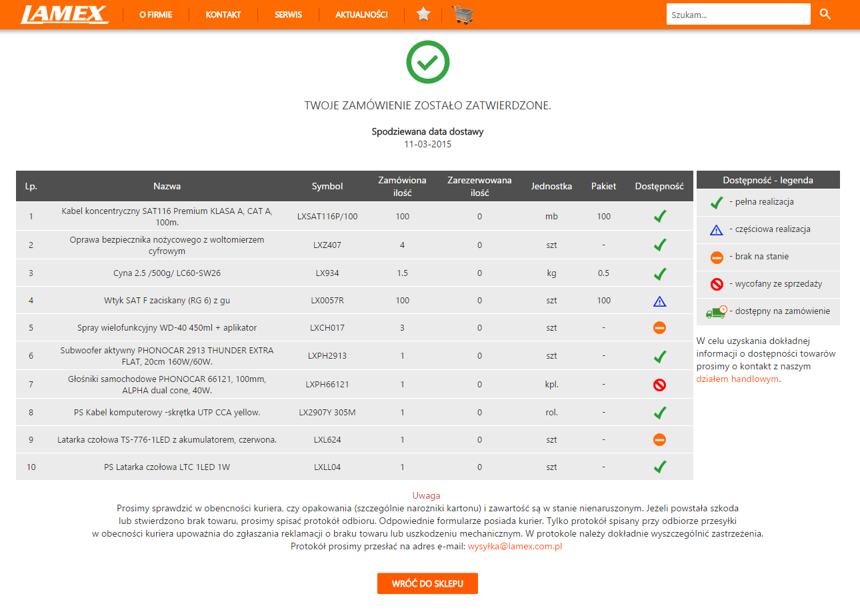Click symbol 'LXPH2913'
The height and width of the screenshot is (616, 860).
(327, 356)
